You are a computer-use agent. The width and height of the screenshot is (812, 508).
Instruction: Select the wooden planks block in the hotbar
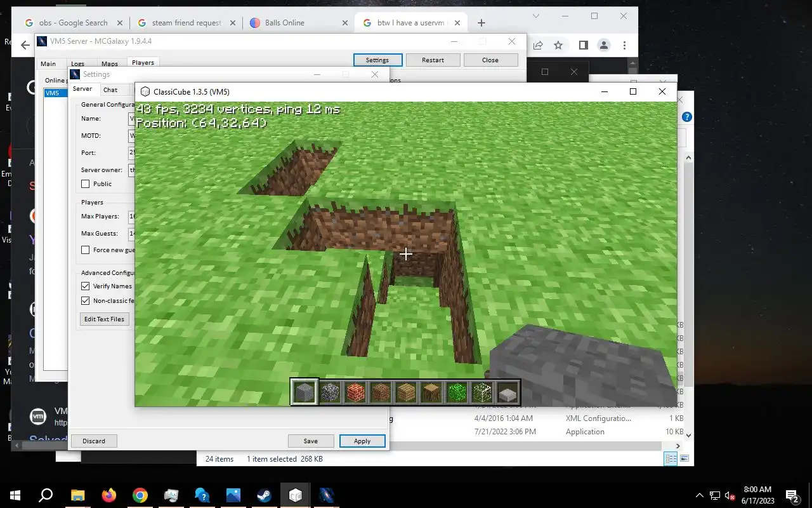[405, 392]
